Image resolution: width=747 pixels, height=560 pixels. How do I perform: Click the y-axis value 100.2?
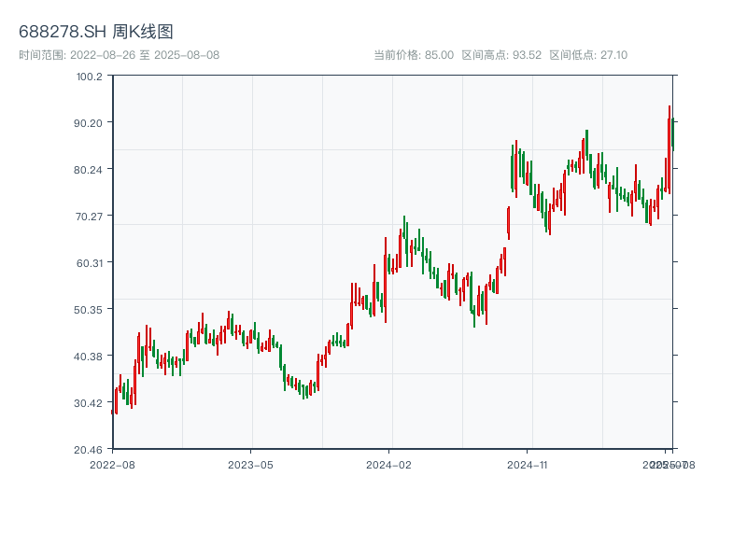coord(90,77)
